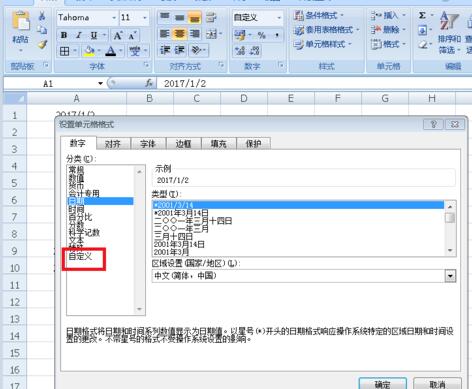This screenshot has height=389, width=472.
Task: Click the dialog help question mark button
Action: click(433, 124)
